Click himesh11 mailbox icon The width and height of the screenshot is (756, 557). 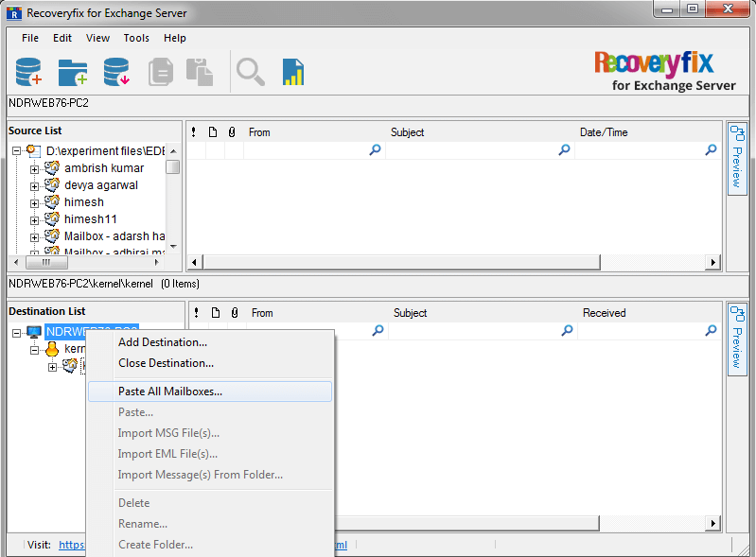click(52, 218)
